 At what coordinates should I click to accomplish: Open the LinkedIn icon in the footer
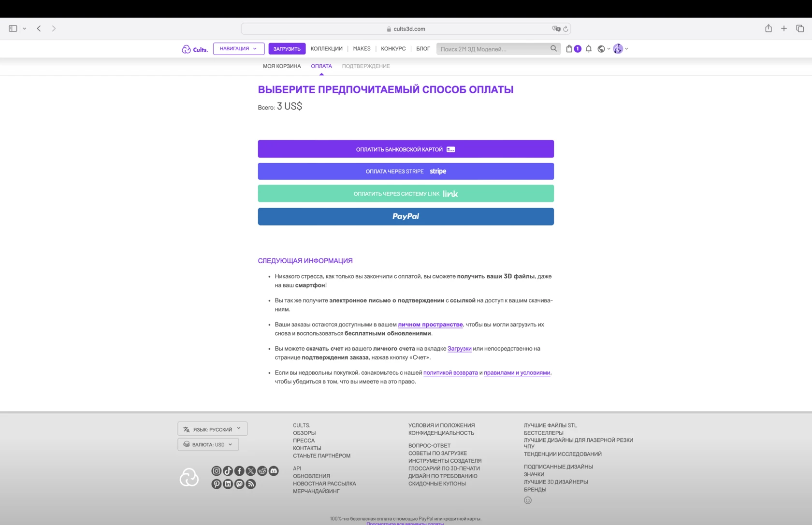[228, 484]
